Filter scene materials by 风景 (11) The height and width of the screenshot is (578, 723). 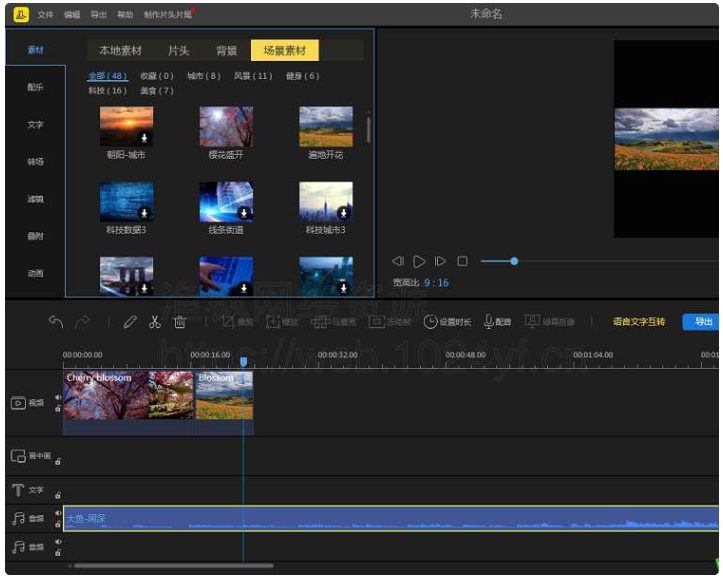pos(252,76)
